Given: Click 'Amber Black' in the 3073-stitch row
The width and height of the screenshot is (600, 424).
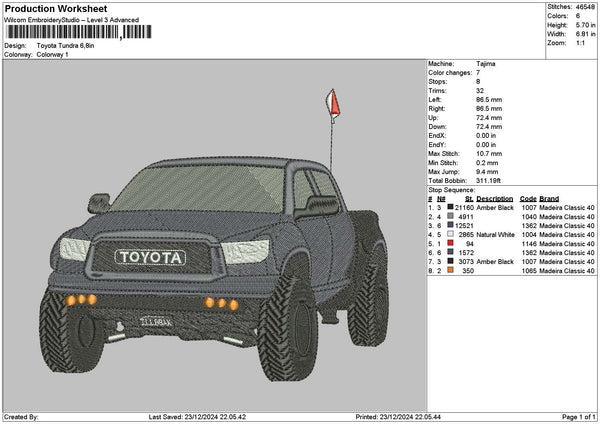Looking at the screenshot, I should pyautogui.click(x=495, y=262).
